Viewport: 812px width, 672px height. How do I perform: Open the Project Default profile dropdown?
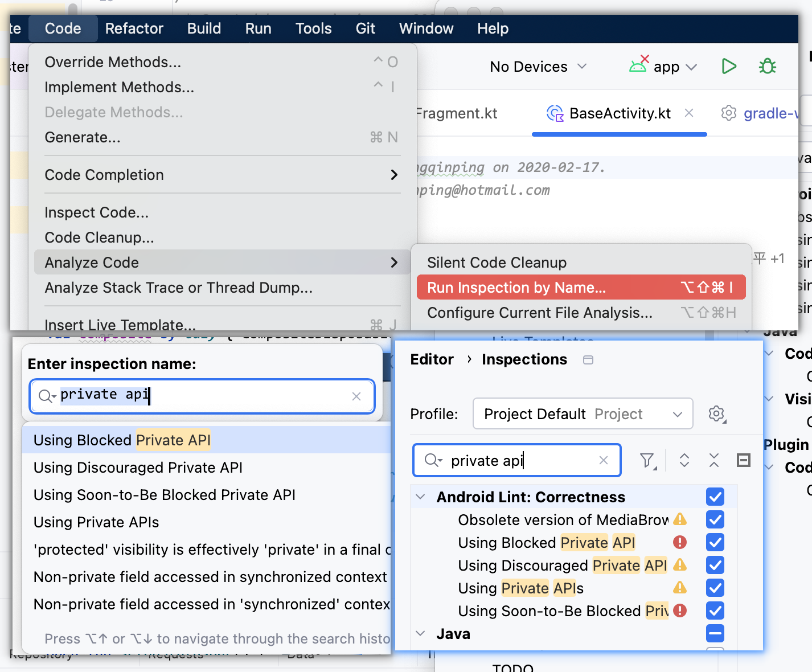tap(583, 414)
